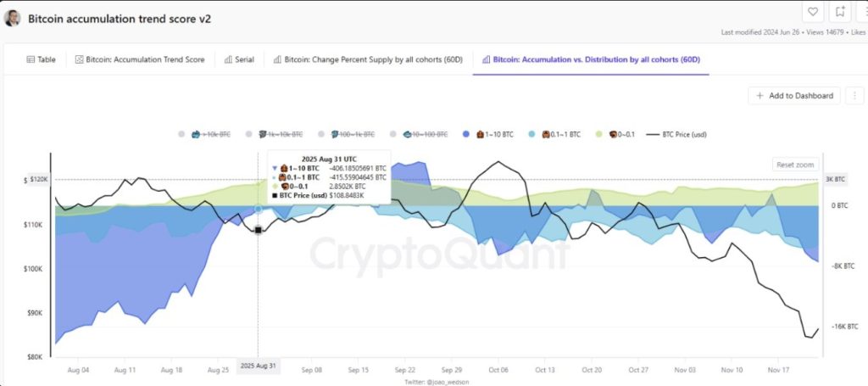Hide the 1~10 BTC legend series
Image resolution: width=868 pixels, height=386 pixels.
(492, 135)
